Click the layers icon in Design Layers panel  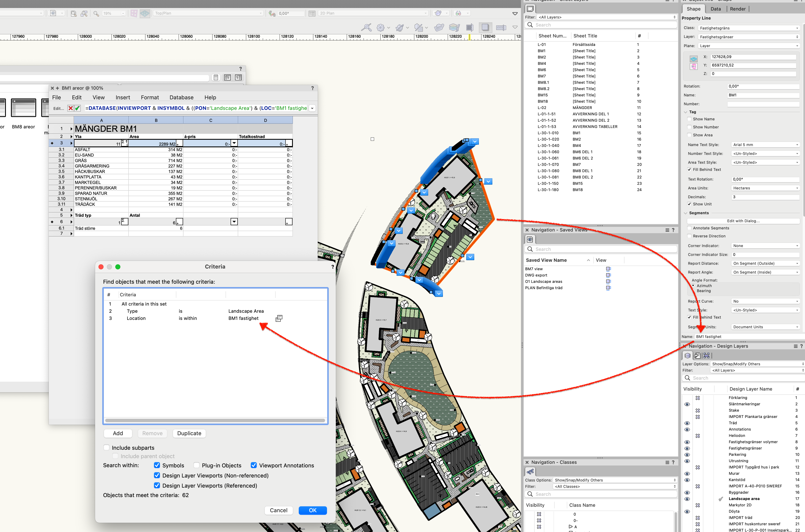(687, 355)
